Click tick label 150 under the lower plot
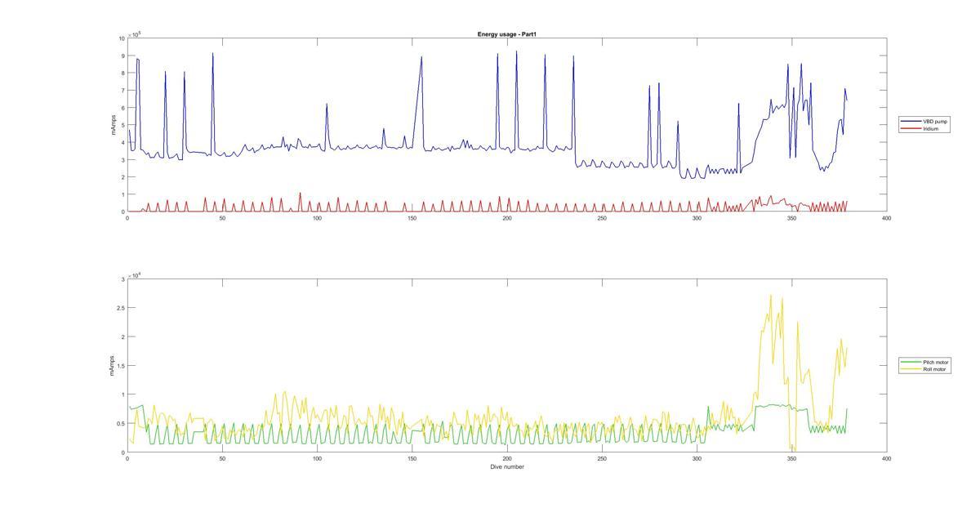This screenshot has width=980, height=508. tap(412, 459)
